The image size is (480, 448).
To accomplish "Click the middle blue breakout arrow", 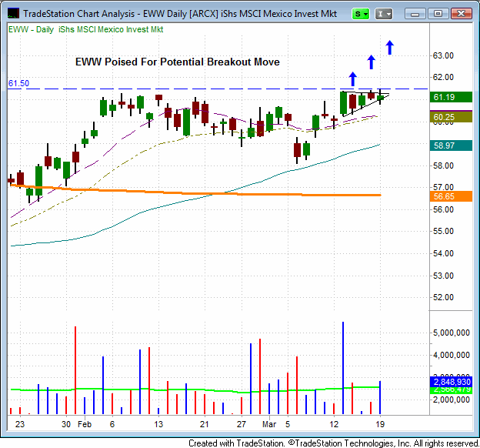I will pyautogui.click(x=371, y=62).
